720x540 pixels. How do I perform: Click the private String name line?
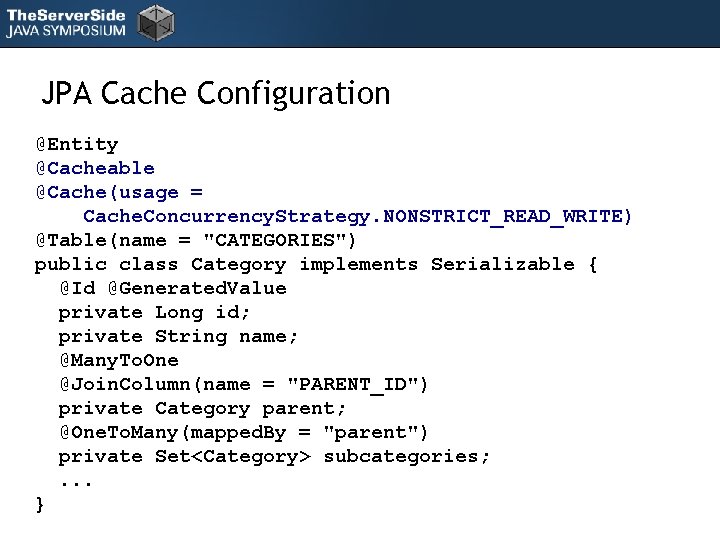click(178, 336)
